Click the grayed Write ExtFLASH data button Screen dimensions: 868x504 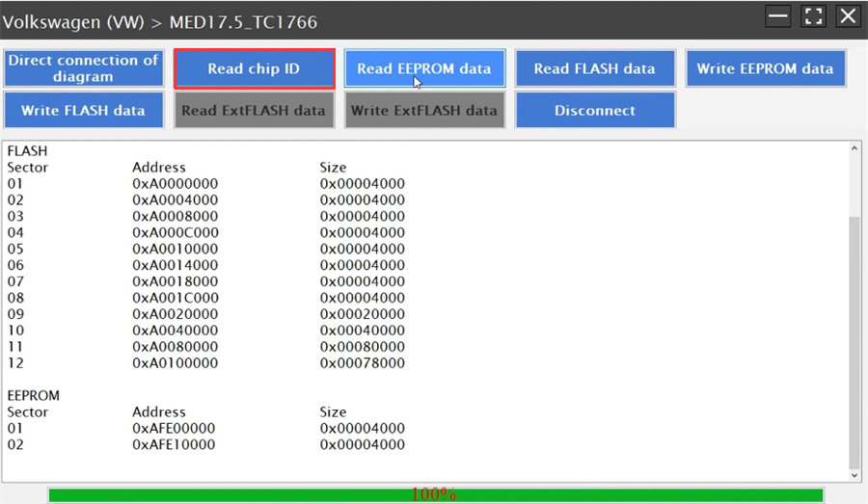coord(423,110)
